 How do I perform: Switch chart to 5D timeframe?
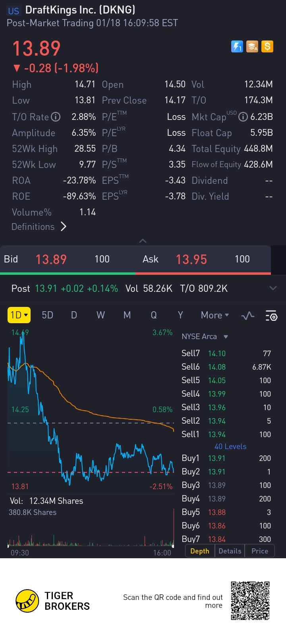[x=48, y=315]
